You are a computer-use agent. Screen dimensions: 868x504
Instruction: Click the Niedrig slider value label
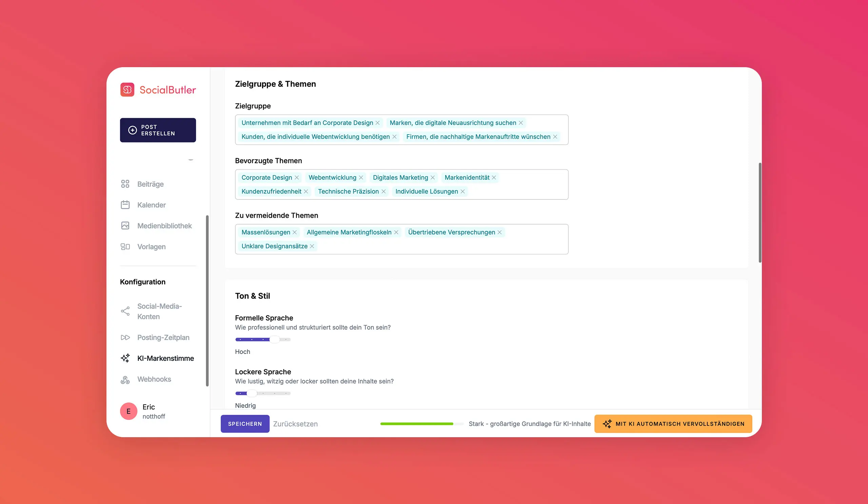(x=245, y=406)
